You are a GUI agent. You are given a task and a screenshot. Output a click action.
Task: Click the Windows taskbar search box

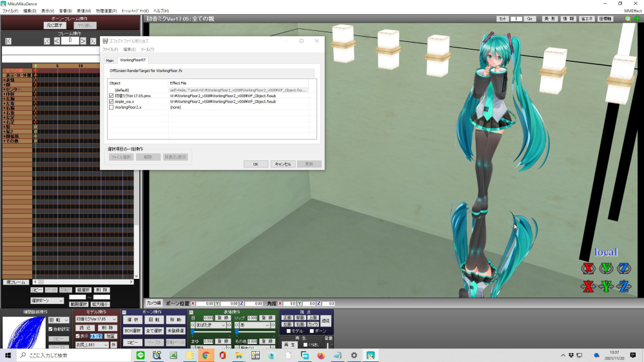click(74, 356)
